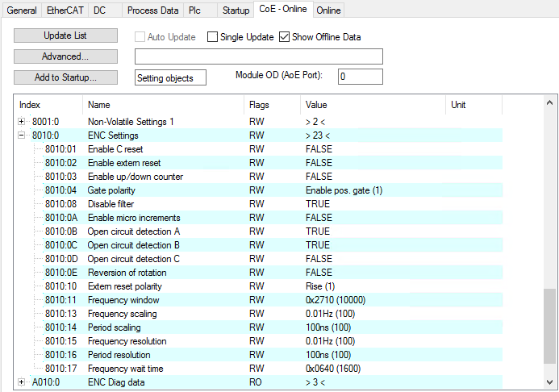Click the Index column header
The image size is (559, 392).
48,105
